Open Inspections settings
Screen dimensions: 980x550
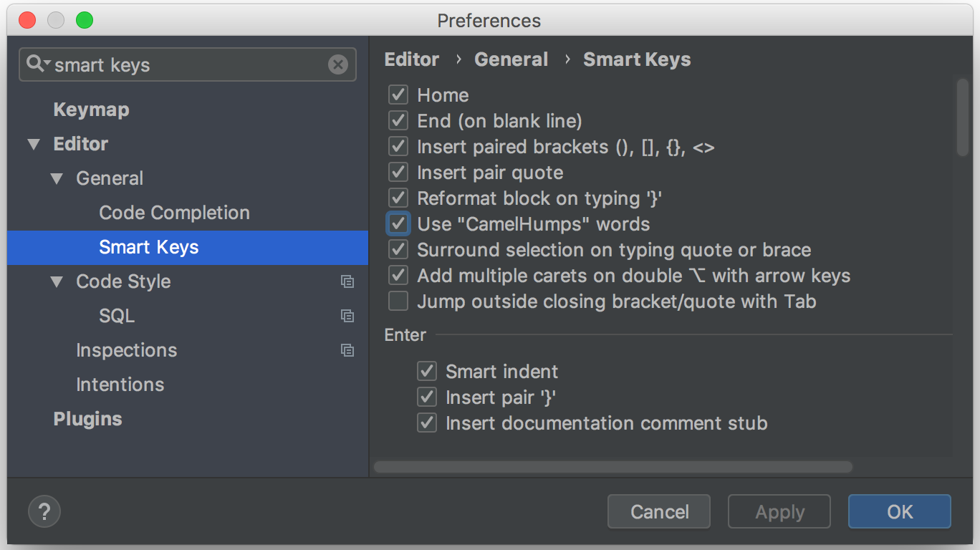126,350
